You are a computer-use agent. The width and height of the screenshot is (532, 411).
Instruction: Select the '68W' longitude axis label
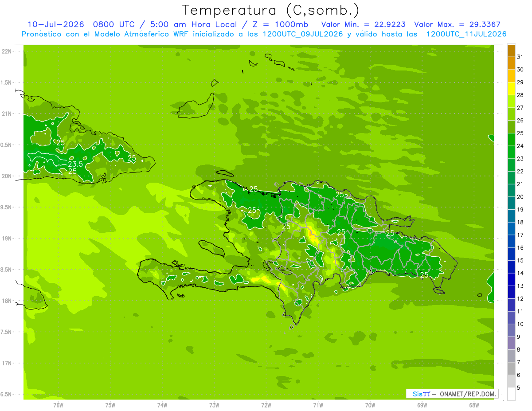coord(474,405)
